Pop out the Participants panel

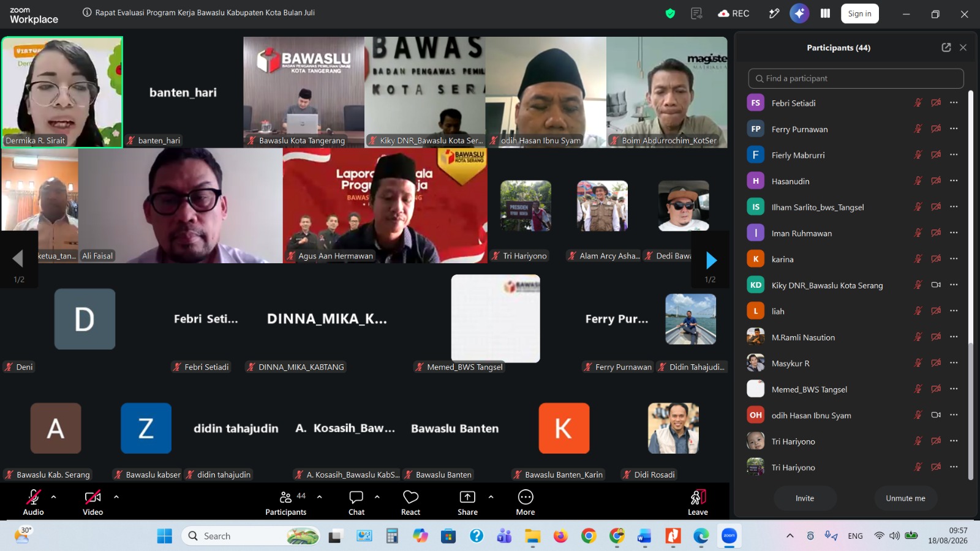point(946,48)
